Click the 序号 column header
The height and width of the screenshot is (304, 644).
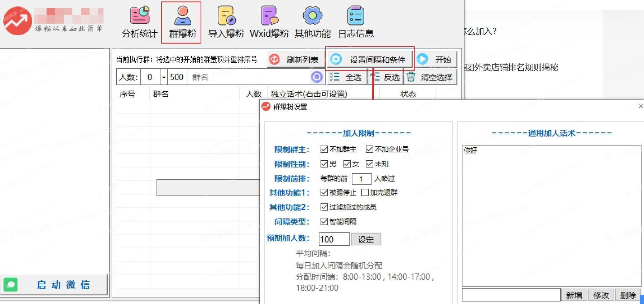128,94
